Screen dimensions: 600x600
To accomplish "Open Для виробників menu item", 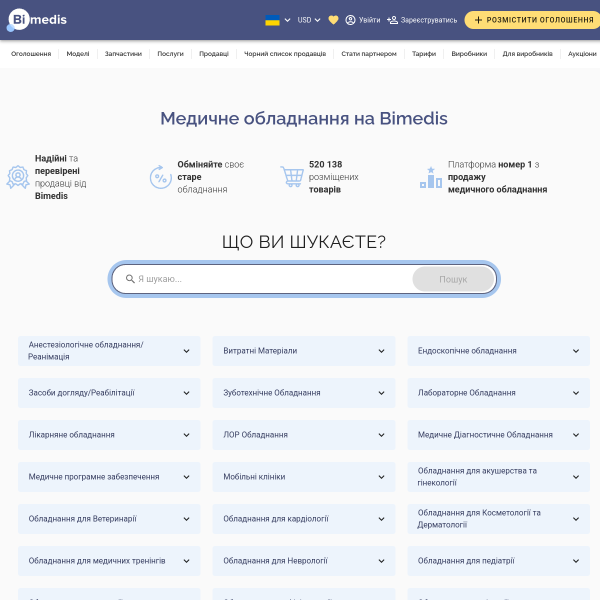I will [528, 54].
